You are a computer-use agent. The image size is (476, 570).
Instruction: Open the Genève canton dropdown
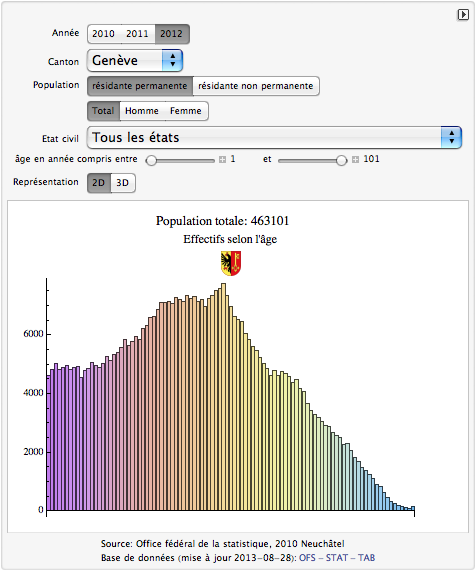[x=135, y=60]
